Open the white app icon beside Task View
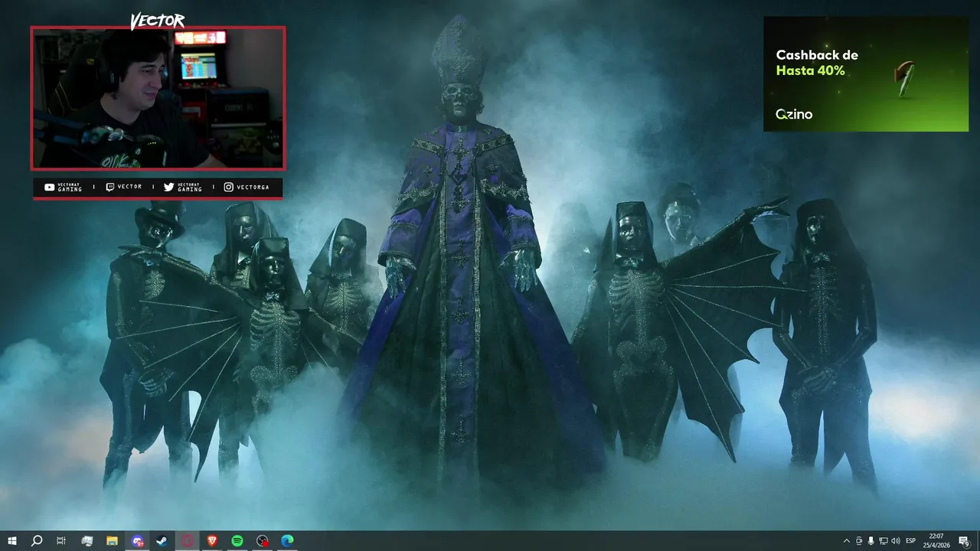This screenshot has height=551, width=980. coord(87,541)
